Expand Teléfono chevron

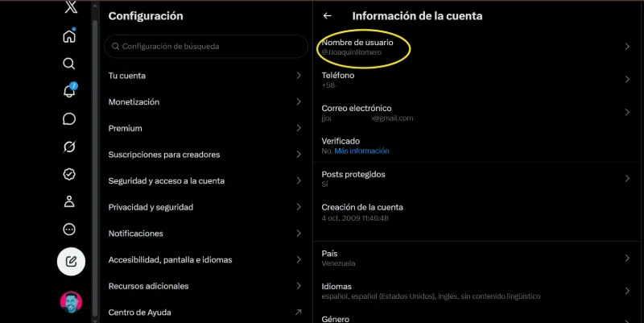[627, 79]
